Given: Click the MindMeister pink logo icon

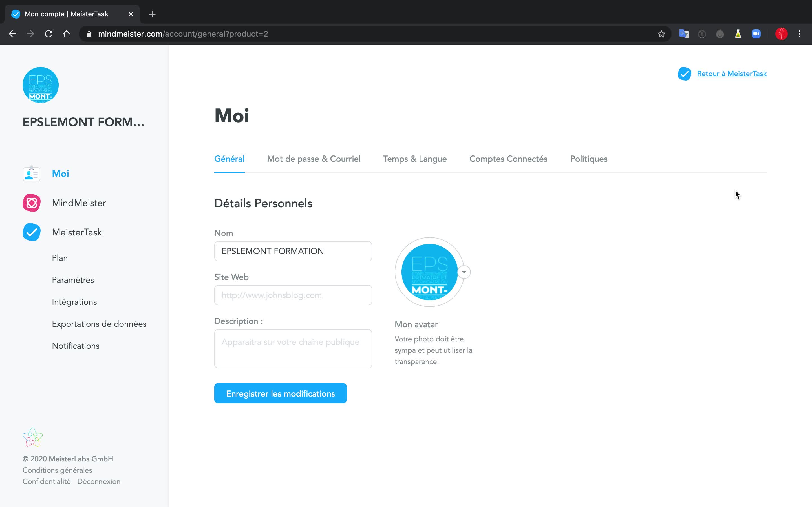Looking at the screenshot, I should pyautogui.click(x=32, y=203).
